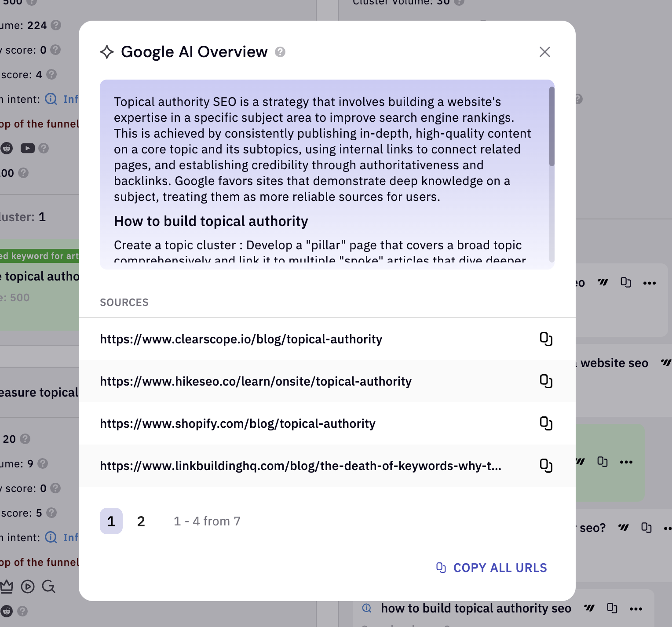Click the quote icon in the green keyword card
Image resolution: width=672 pixels, height=627 pixels.
coord(581,461)
